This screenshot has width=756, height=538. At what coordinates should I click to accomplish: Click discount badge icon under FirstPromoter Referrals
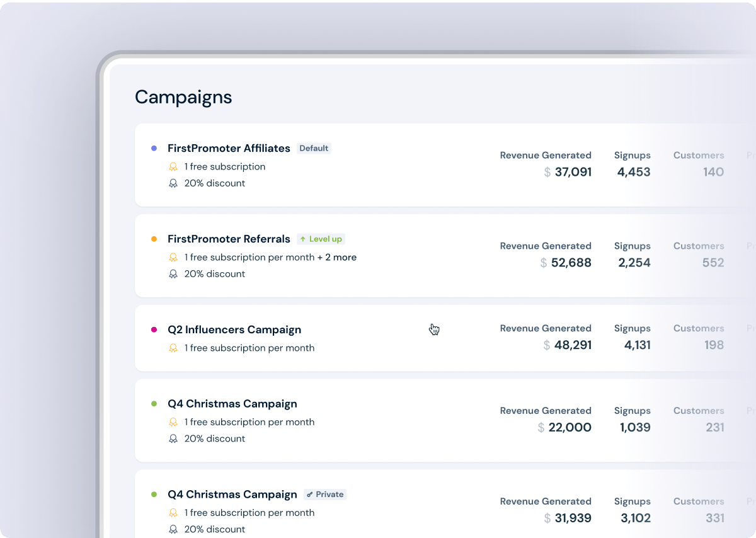173,274
